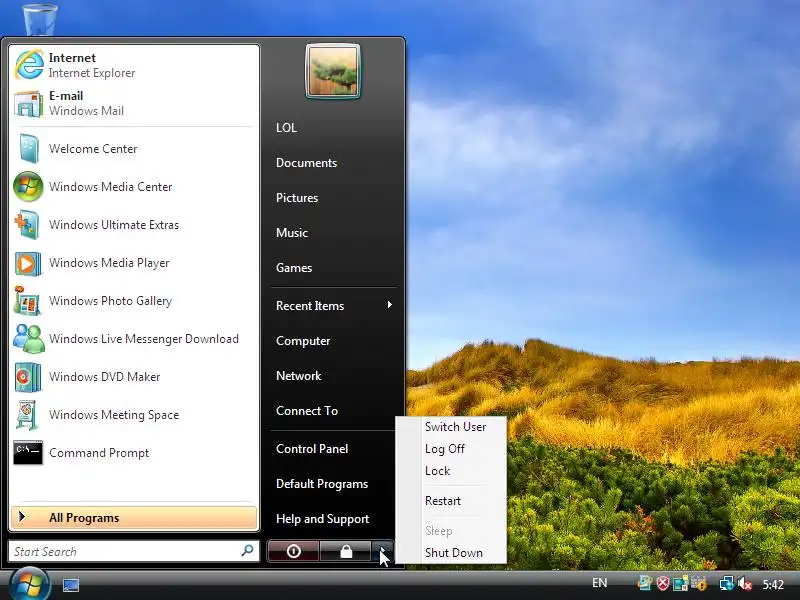The height and width of the screenshot is (600, 800).
Task: Choose Log Off from power menu
Action: [x=452, y=448]
